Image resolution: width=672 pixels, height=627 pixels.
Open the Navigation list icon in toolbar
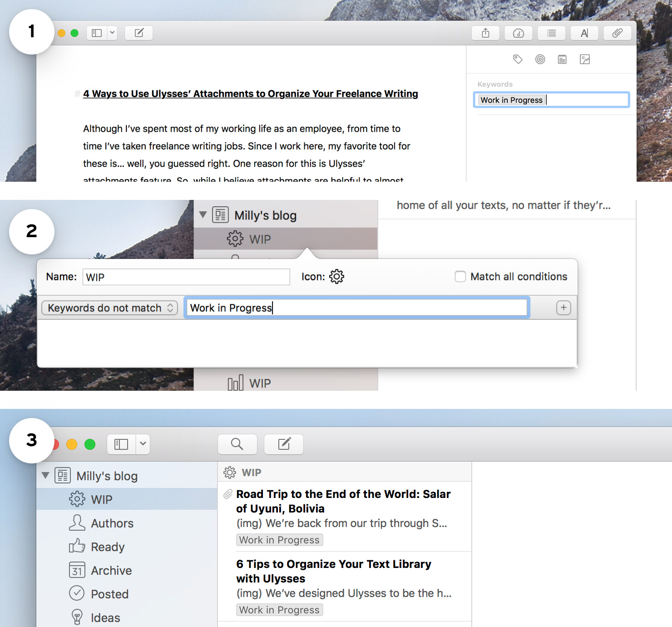551,33
